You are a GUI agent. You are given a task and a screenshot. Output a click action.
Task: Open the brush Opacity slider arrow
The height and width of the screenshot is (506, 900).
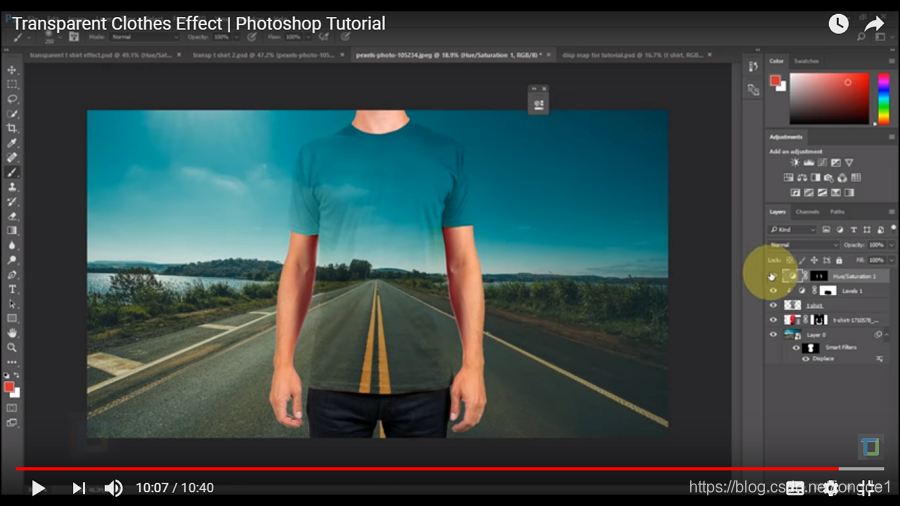click(236, 37)
